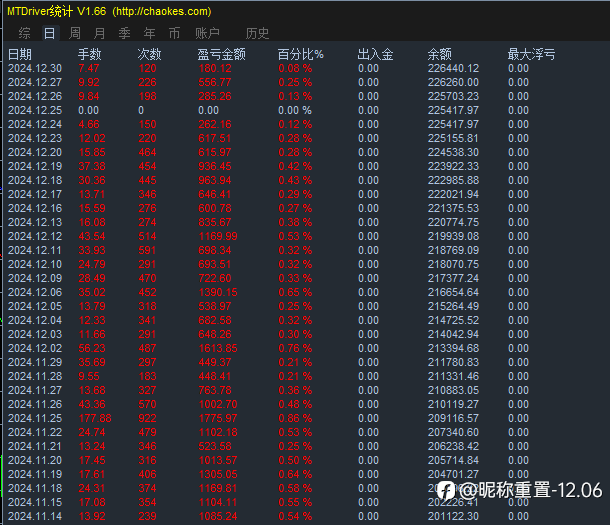Open the 币 currency tab
The image size is (610, 525).
pos(174,33)
